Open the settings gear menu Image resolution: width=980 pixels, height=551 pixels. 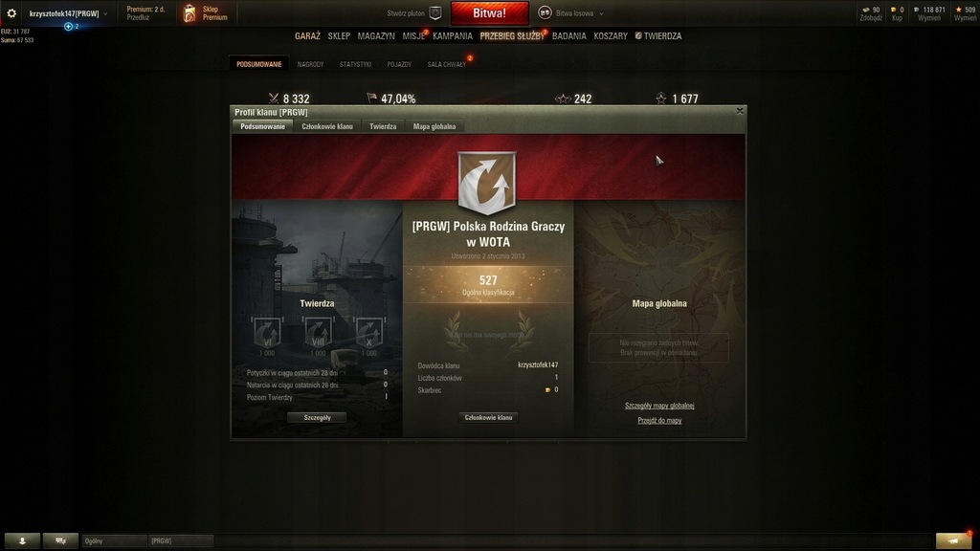click(11, 13)
